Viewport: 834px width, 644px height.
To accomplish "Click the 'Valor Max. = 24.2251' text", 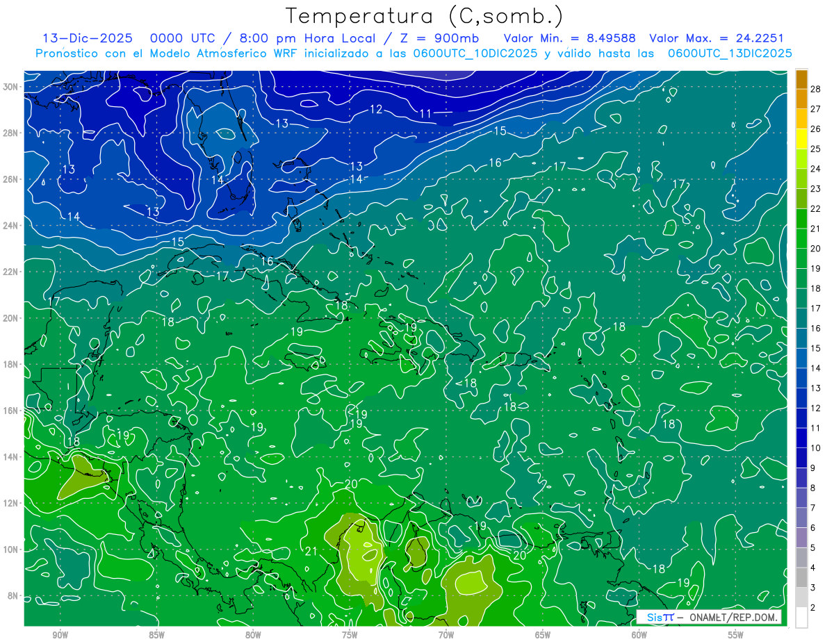I will coord(717,38).
